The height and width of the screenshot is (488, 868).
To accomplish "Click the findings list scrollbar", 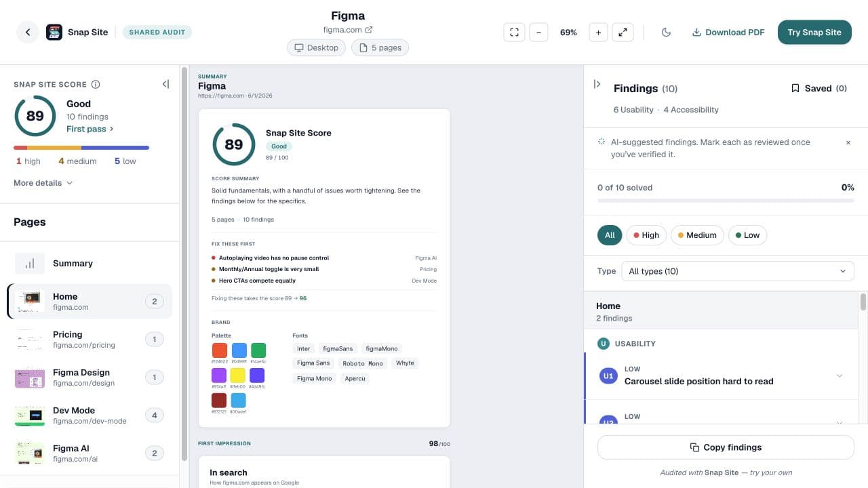I will click(863, 301).
